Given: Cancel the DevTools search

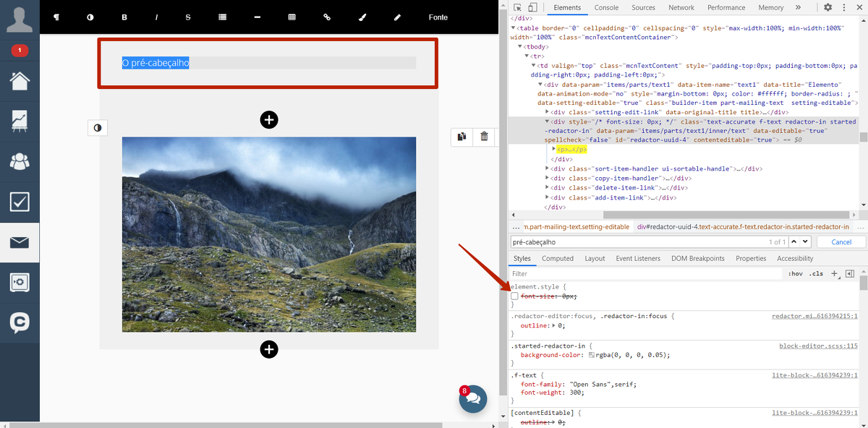Looking at the screenshot, I should [x=841, y=241].
